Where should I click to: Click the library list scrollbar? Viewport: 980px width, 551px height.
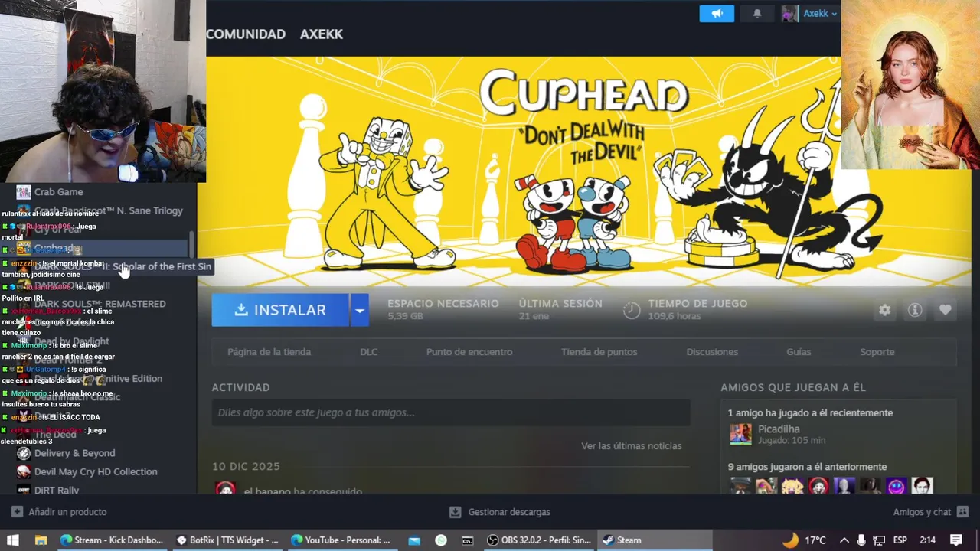pos(191,245)
